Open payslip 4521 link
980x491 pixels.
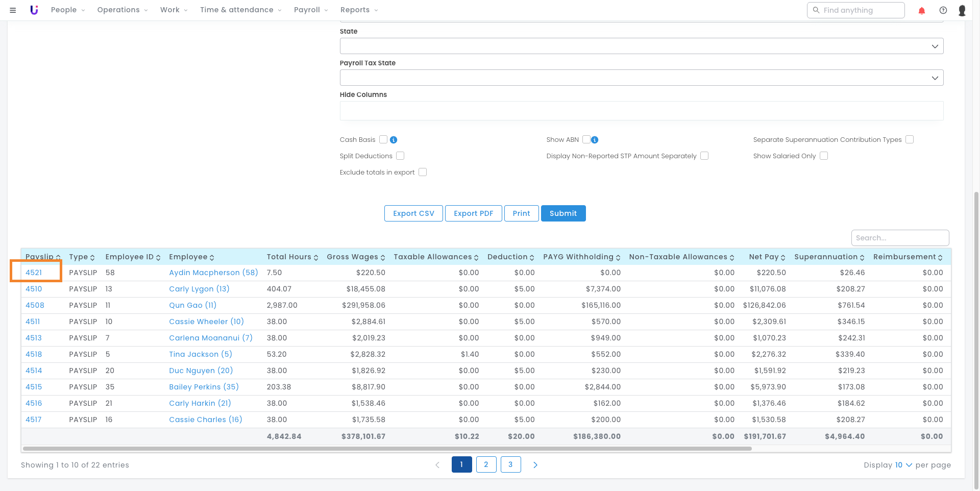tap(34, 273)
